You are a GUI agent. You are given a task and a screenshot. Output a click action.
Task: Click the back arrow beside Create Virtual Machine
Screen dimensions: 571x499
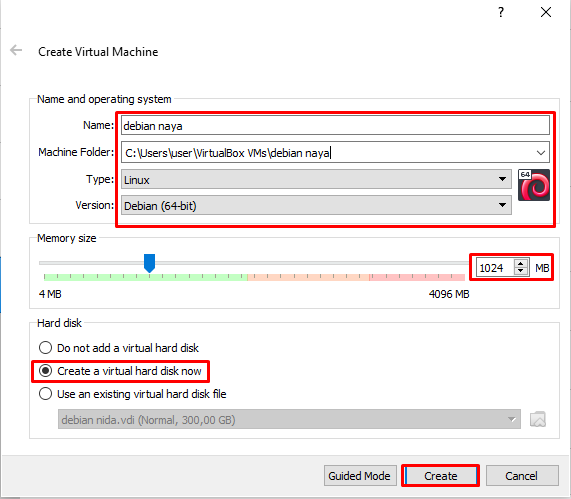pyautogui.click(x=16, y=50)
